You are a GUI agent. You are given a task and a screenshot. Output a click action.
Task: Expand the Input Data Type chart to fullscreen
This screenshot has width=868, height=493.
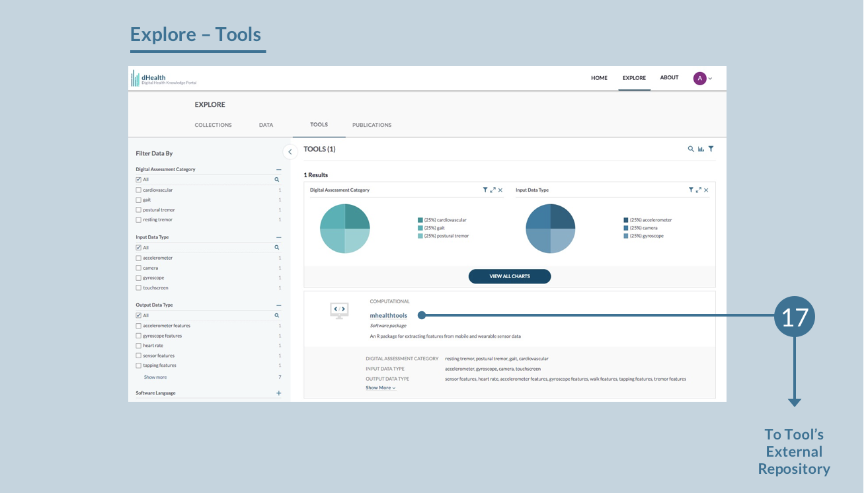point(699,190)
